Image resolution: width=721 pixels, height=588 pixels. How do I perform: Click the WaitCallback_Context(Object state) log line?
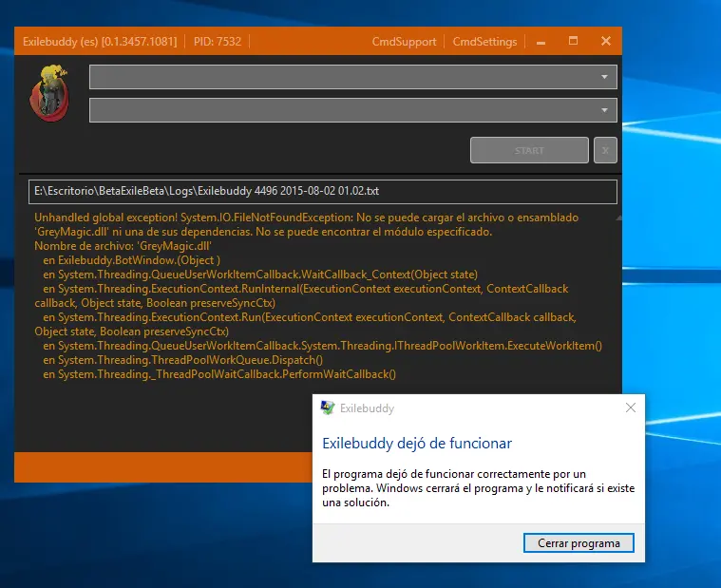[x=260, y=275]
